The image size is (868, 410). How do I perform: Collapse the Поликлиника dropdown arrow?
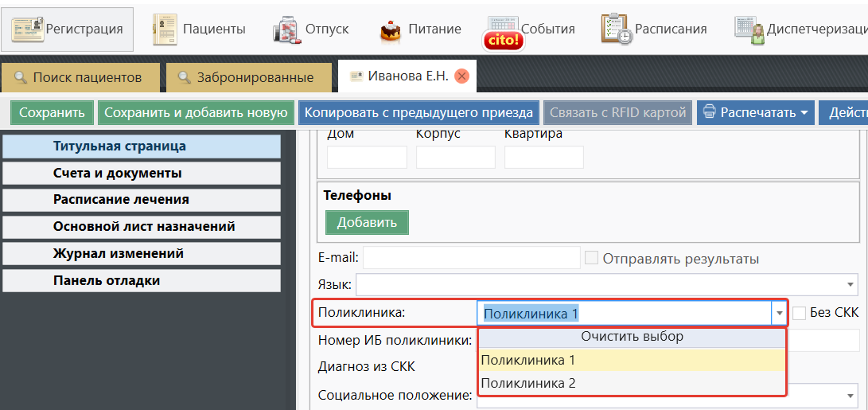[x=778, y=314]
